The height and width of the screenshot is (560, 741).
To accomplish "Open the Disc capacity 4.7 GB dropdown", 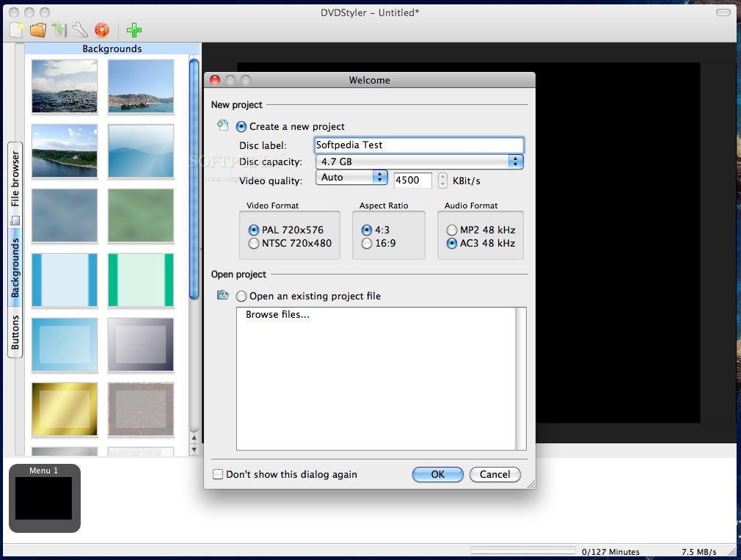I will pos(419,161).
